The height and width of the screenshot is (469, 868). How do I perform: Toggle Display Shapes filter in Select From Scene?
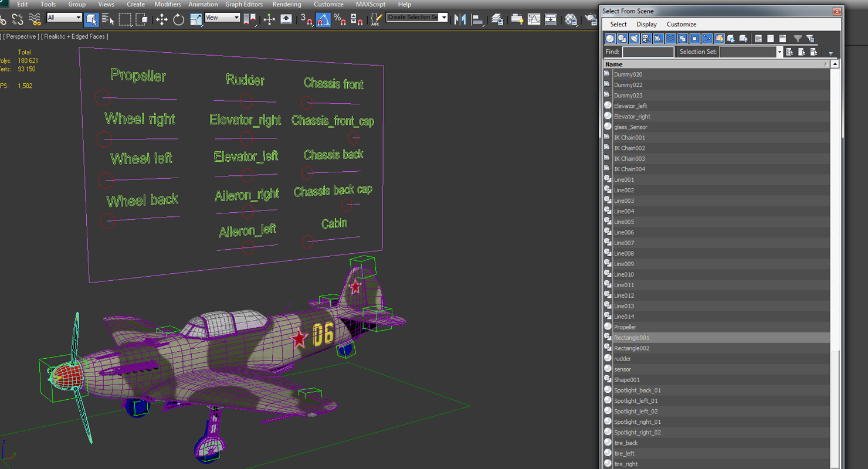pos(622,39)
